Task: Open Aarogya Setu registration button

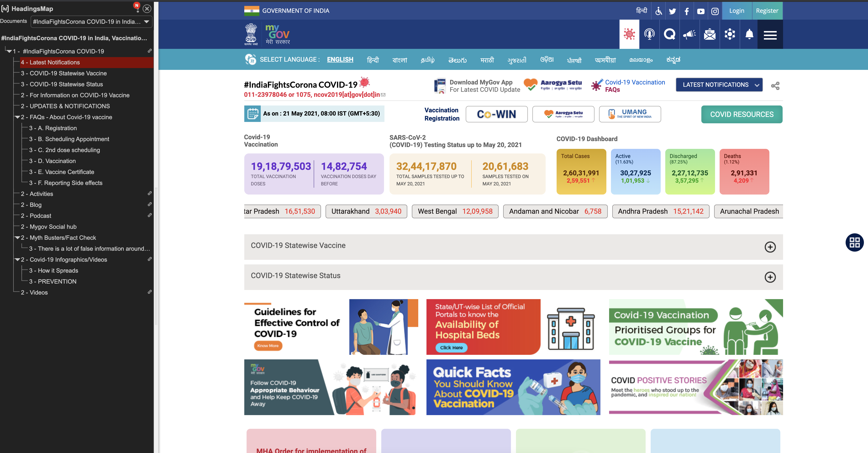Action: point(563,114)
